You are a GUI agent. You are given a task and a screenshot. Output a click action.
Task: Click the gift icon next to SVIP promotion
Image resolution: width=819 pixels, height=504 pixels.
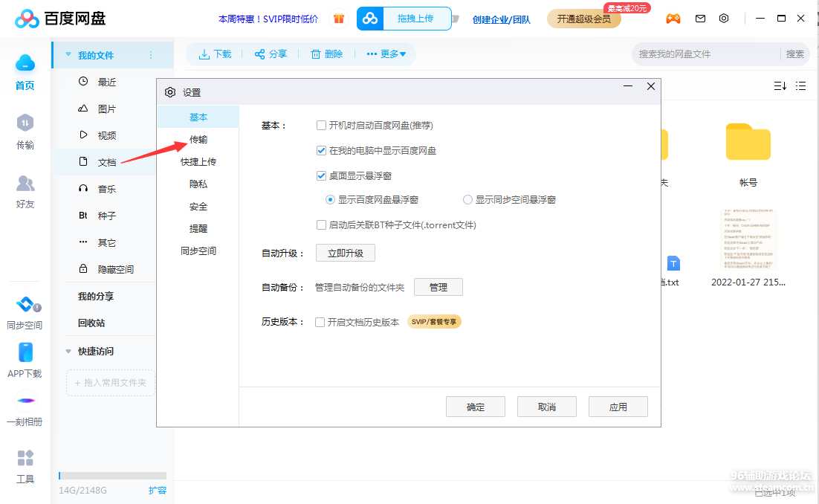point(339,19)
